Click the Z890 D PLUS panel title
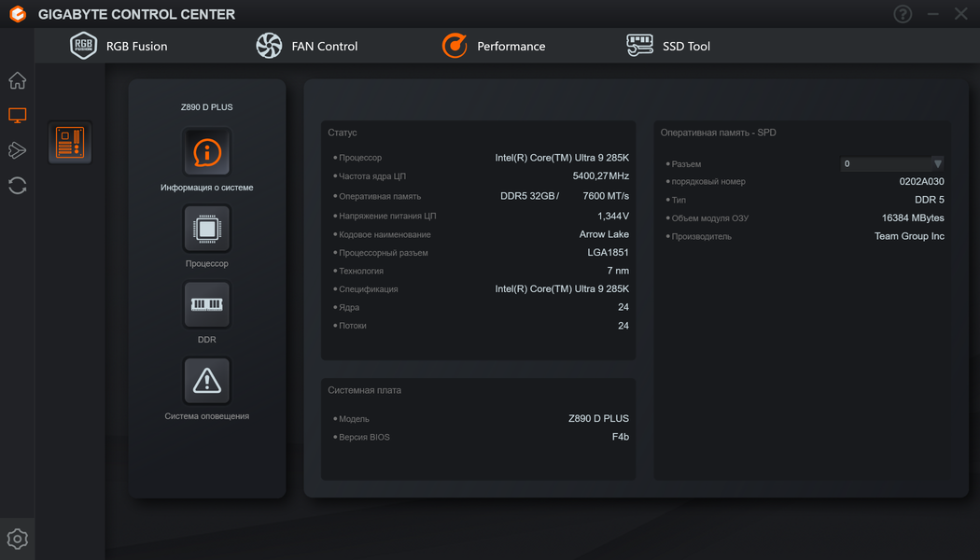Screen dimensions: 980x560 pyautogui.click(x=207, y=107)
